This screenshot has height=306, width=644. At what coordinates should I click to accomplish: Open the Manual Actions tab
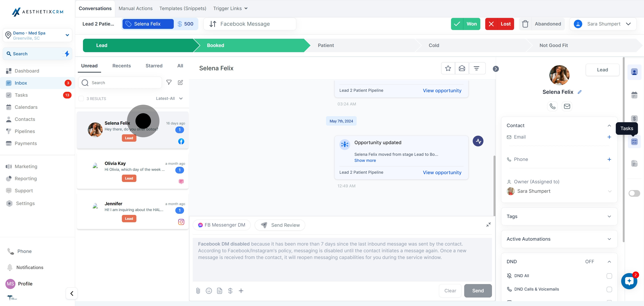(136, 9)
